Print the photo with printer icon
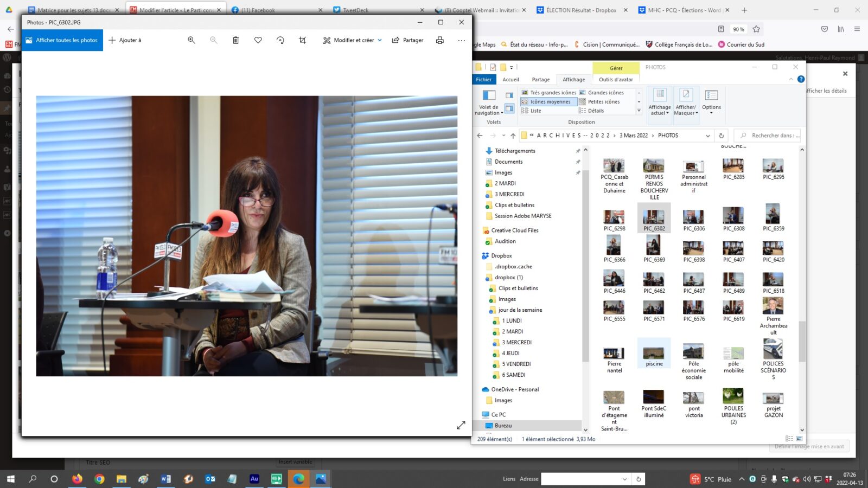The height and width of the screenshot is (488, 868). coord(440,40)
